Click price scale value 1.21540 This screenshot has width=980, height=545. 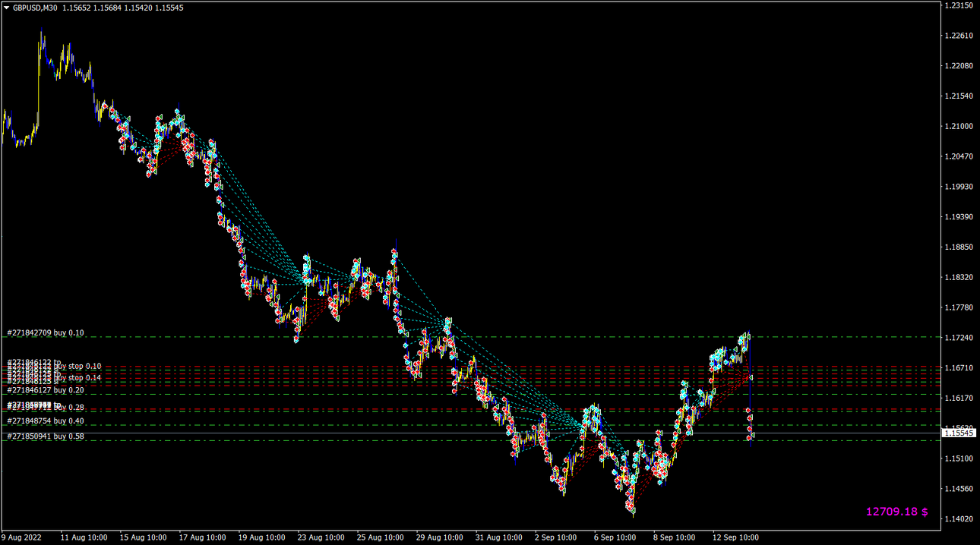[x=958, y=96]
